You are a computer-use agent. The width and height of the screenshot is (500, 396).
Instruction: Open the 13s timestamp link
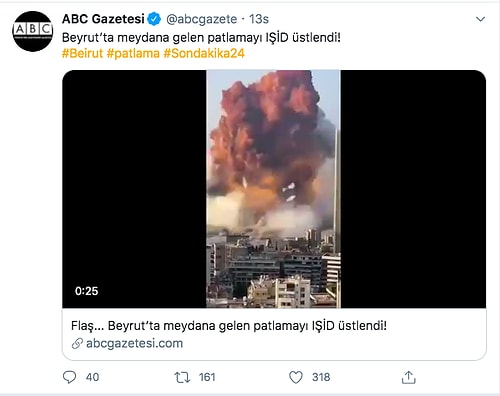[259, 19]
